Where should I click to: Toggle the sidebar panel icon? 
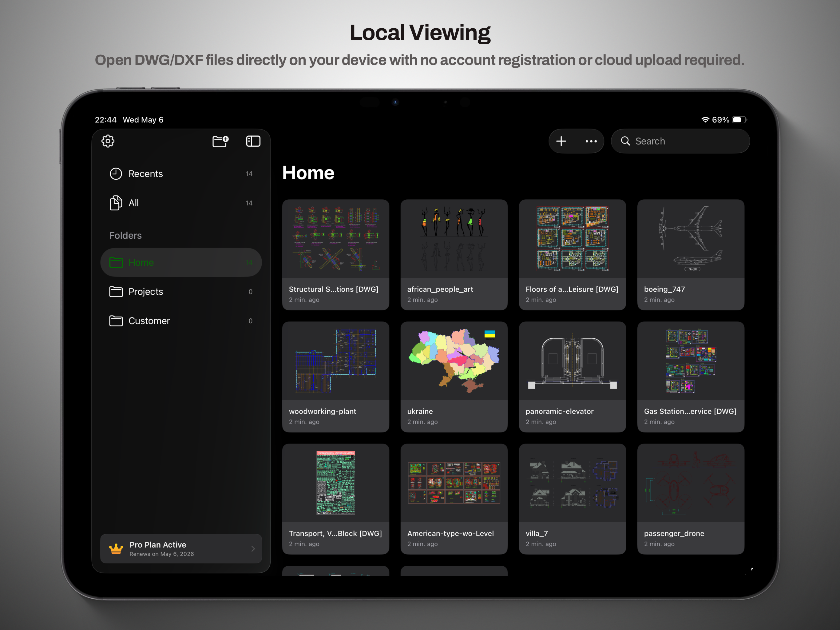tap(253, 141)
